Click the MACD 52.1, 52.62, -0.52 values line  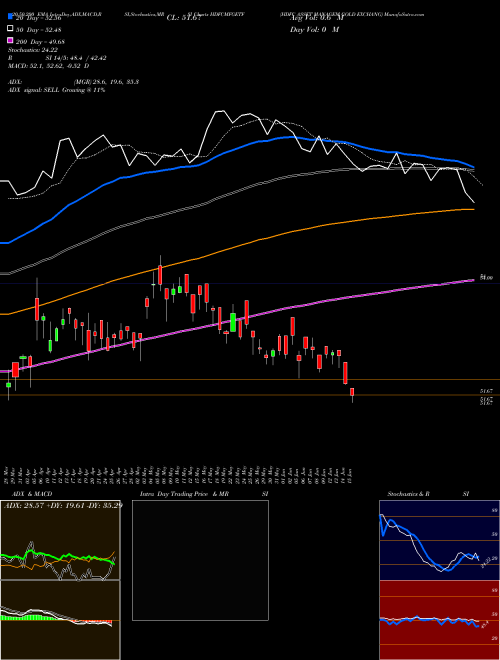click(x=48, y=66)
